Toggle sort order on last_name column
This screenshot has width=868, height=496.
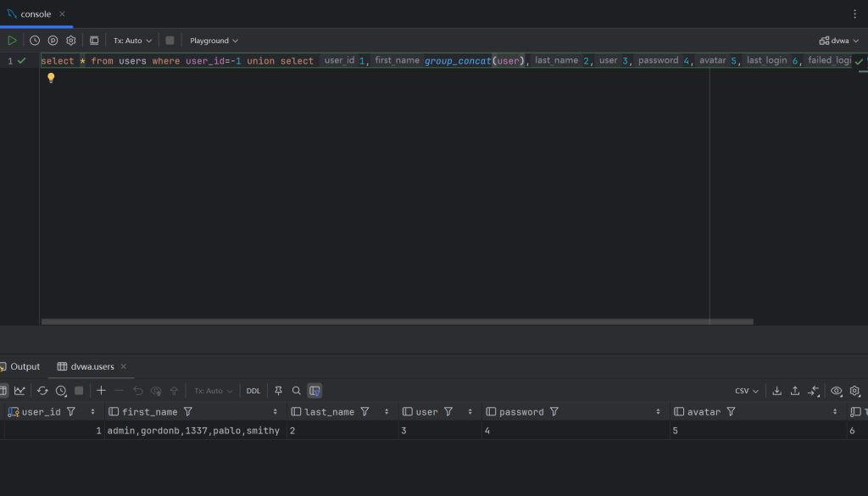[387, 412]
